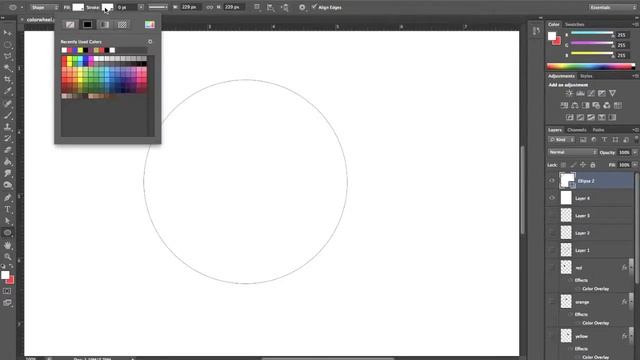Open the Essentials workspace dropdown
640x360 pixels.
tap(613, 7)
